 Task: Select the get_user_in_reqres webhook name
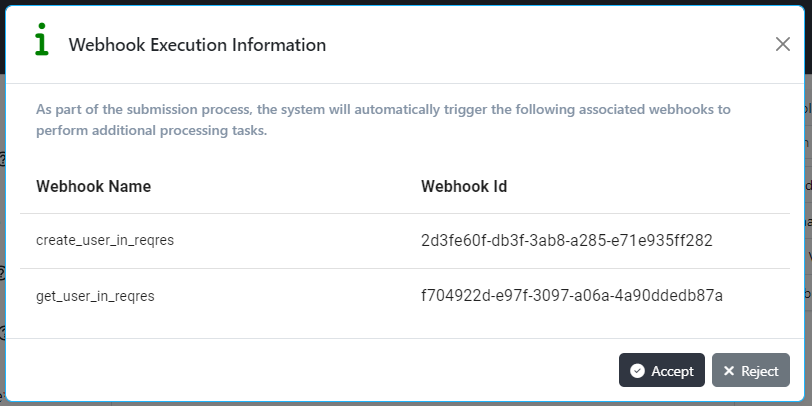95,296
